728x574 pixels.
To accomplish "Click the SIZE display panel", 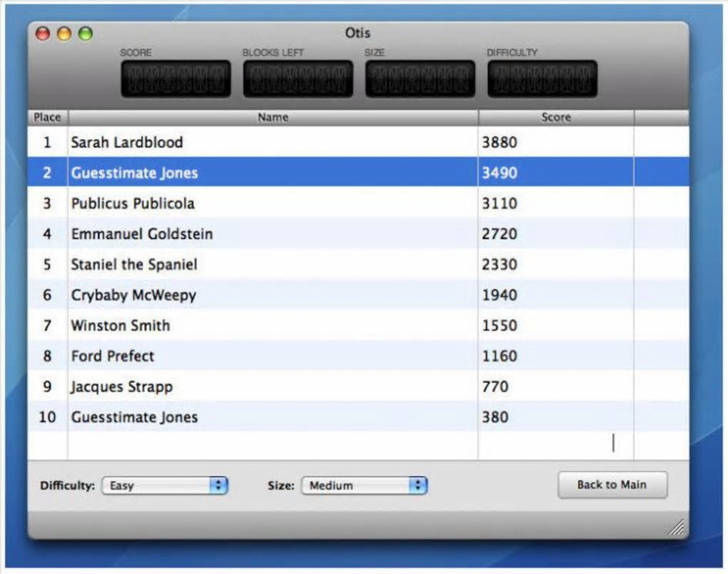I will point(420,79).
